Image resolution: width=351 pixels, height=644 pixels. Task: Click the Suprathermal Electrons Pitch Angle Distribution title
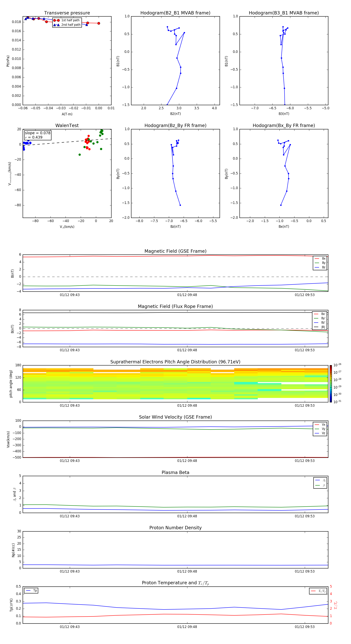coord(175,362)
